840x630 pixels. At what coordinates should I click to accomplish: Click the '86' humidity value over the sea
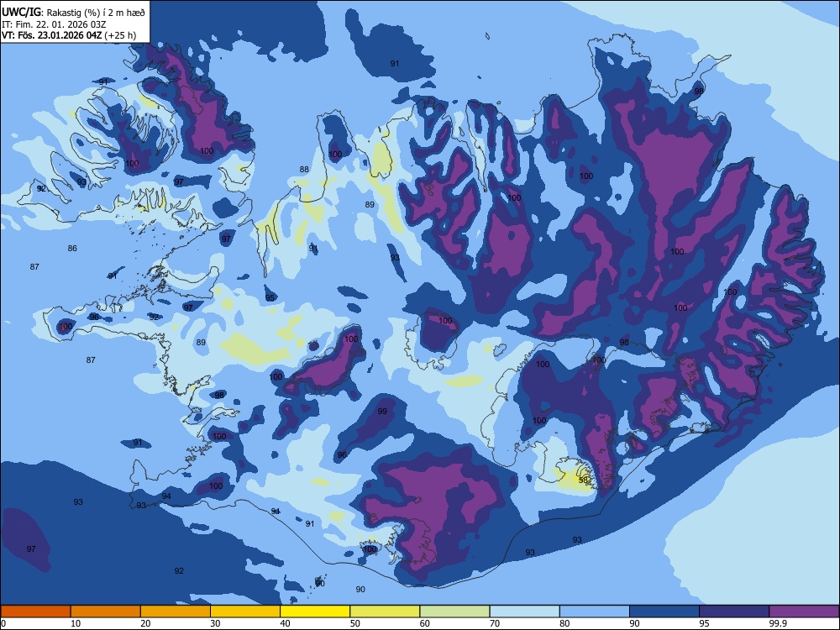[x=72, y=248]
